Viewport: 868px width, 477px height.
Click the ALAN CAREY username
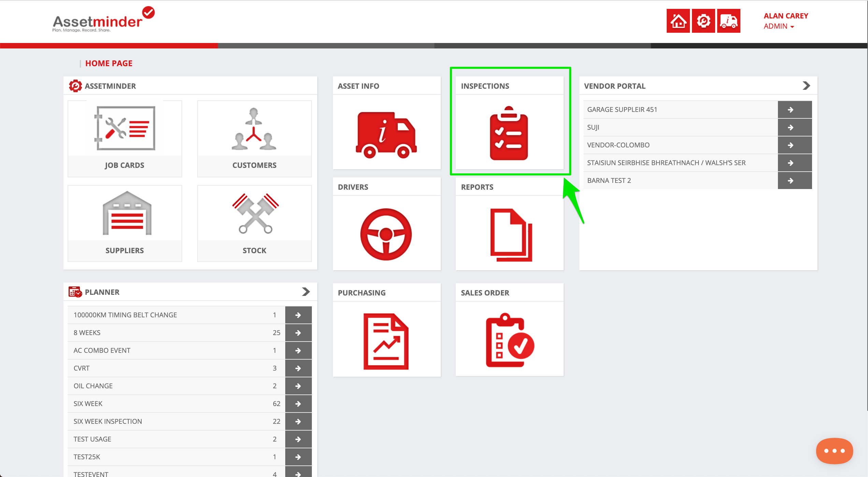[x=786, y=16]
